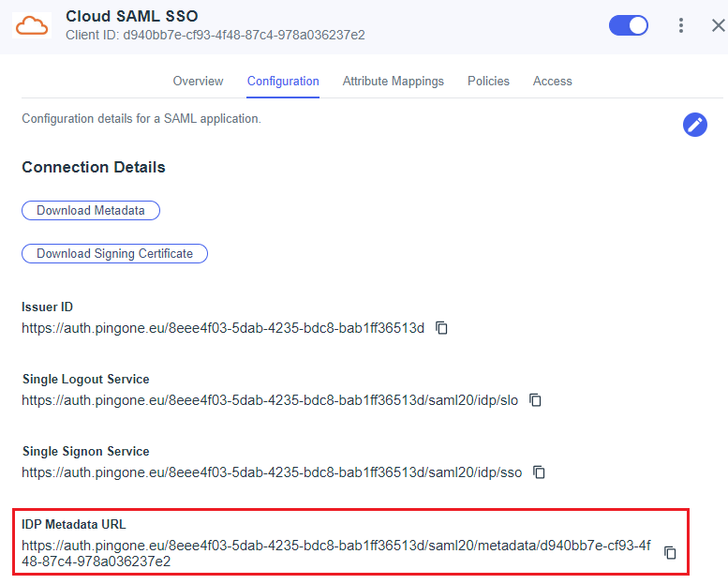Select the Configuration tab

point(283,82)
